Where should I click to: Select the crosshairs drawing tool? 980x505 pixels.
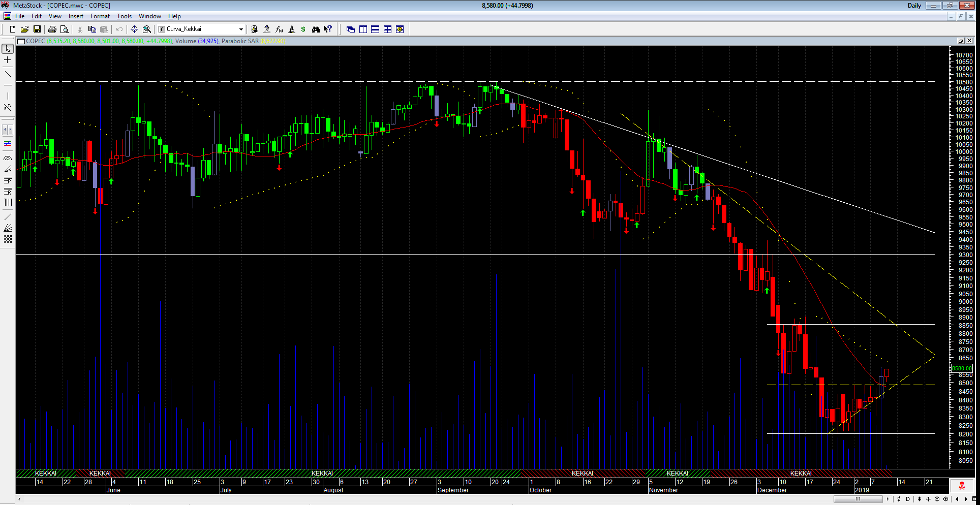pos(8,60)
